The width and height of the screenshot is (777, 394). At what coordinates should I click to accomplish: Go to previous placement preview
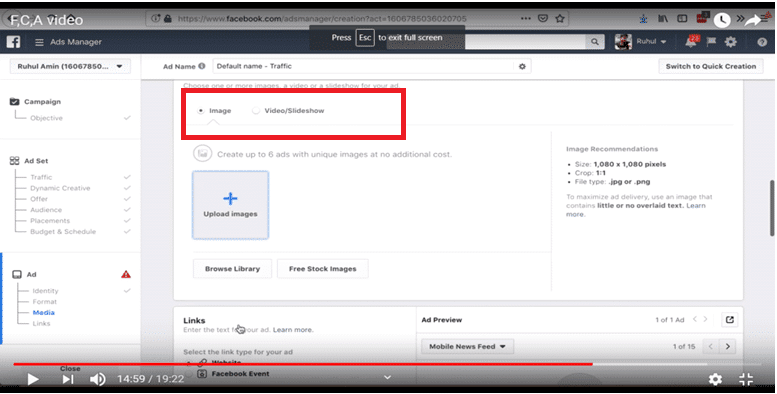click(711, 346)
